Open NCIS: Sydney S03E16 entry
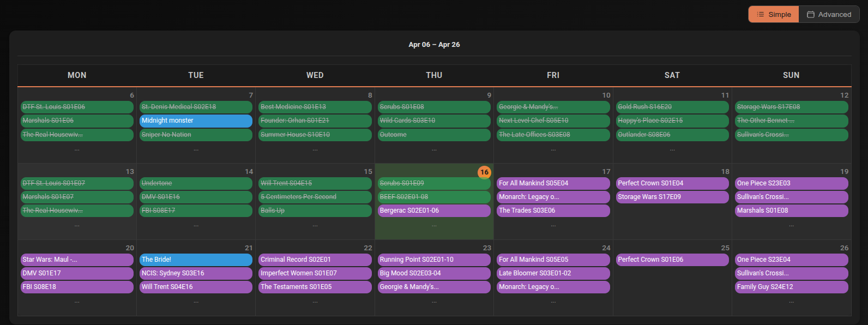Viewport: 868px width, 325px height. (196, 273)
